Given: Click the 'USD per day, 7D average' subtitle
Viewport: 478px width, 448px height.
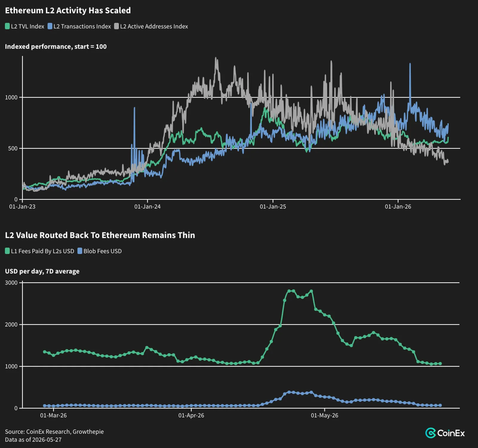Looking at the screenshot, I should pyautogui.click(x=42, y=271).
